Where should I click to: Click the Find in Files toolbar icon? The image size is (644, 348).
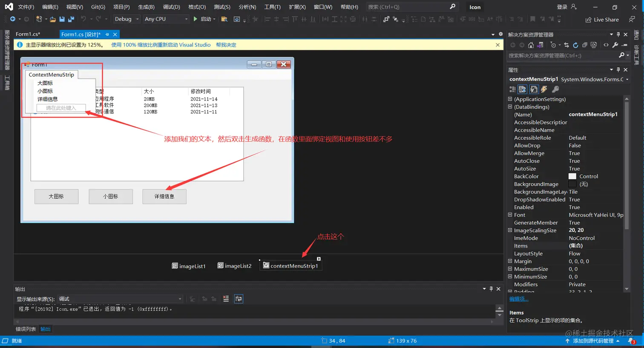click(224, 19)
